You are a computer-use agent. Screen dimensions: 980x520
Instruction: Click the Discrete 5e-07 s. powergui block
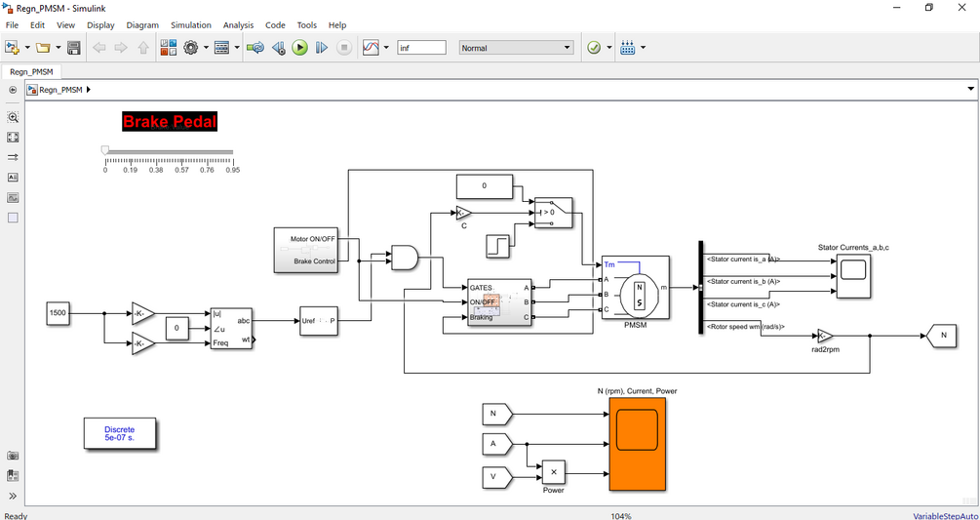tap(119, 433)
